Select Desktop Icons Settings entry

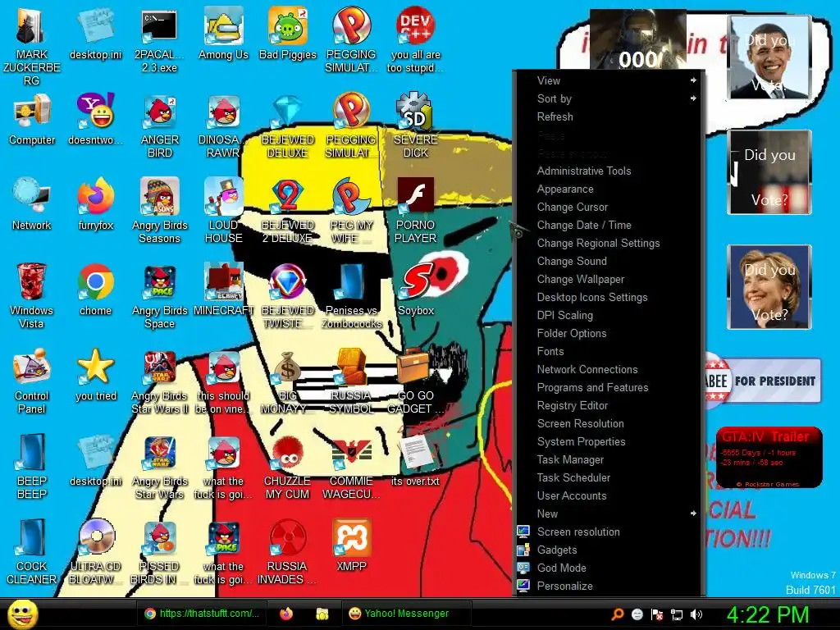(x=609, y=297)
